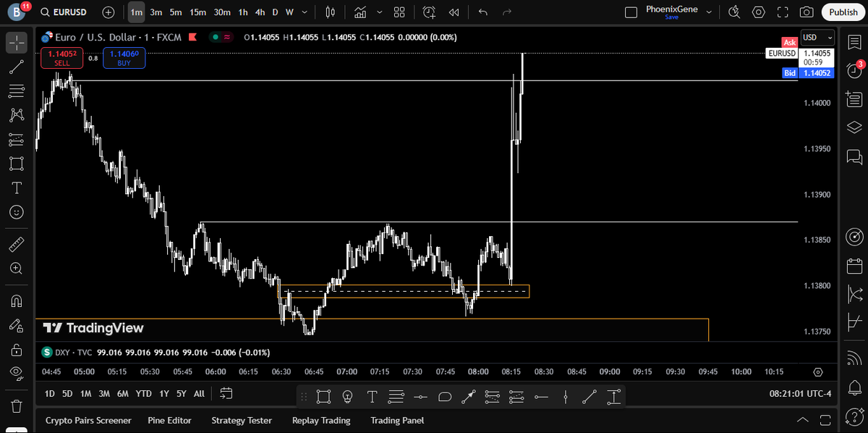This screenshot has height=433, width=868.
Task: Switch to the Pine Editor tab
Action: tap(169, 420)
